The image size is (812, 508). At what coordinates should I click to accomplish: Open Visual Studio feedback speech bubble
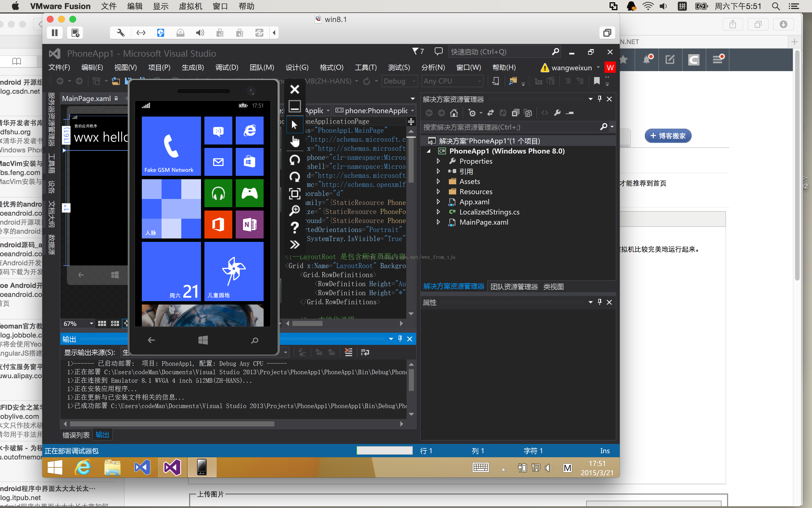pos(438,51)
